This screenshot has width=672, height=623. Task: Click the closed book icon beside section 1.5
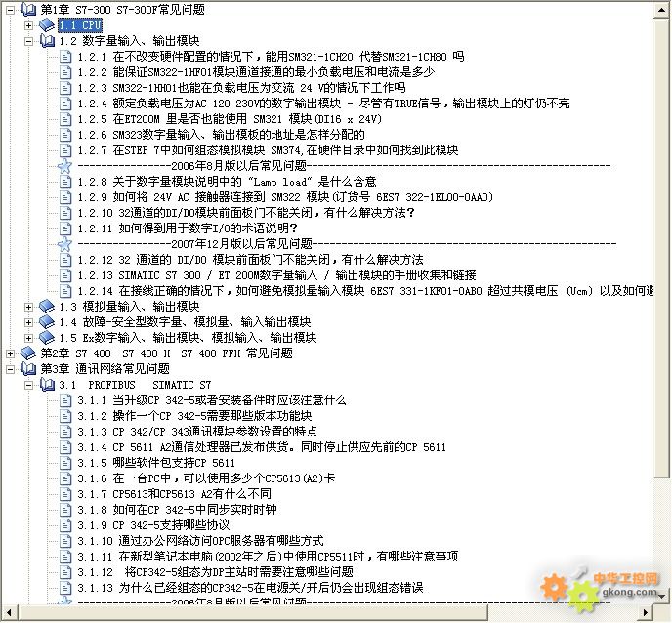pyautogui.click(x=47, y=338)
